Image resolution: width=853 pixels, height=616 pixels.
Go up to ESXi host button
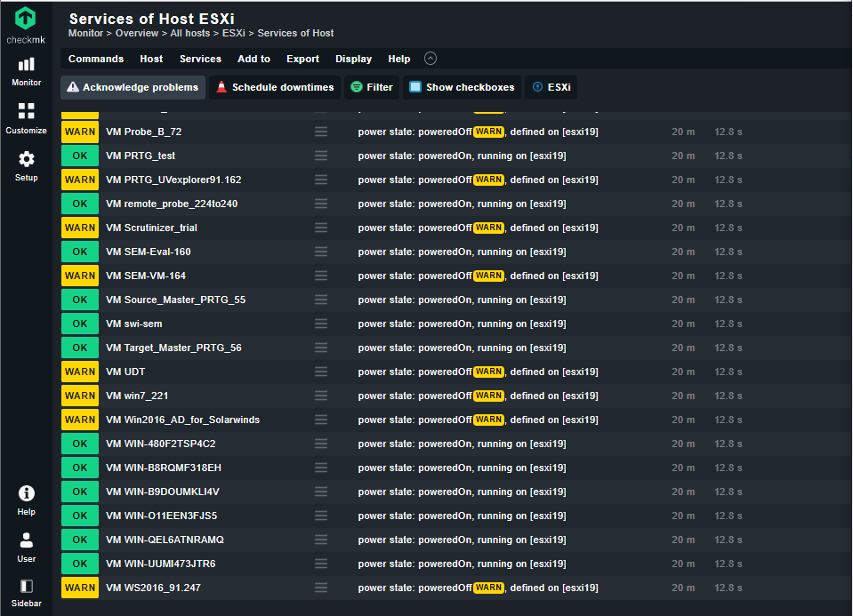point(551,87)
